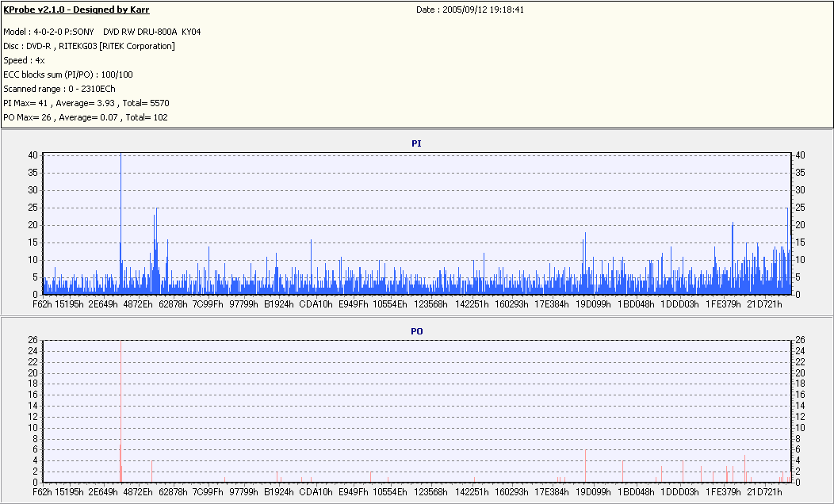Image resolution: width=834 pixels, height=504 pixels.
Task: Click the PI chart title
Action: [416, 143]
